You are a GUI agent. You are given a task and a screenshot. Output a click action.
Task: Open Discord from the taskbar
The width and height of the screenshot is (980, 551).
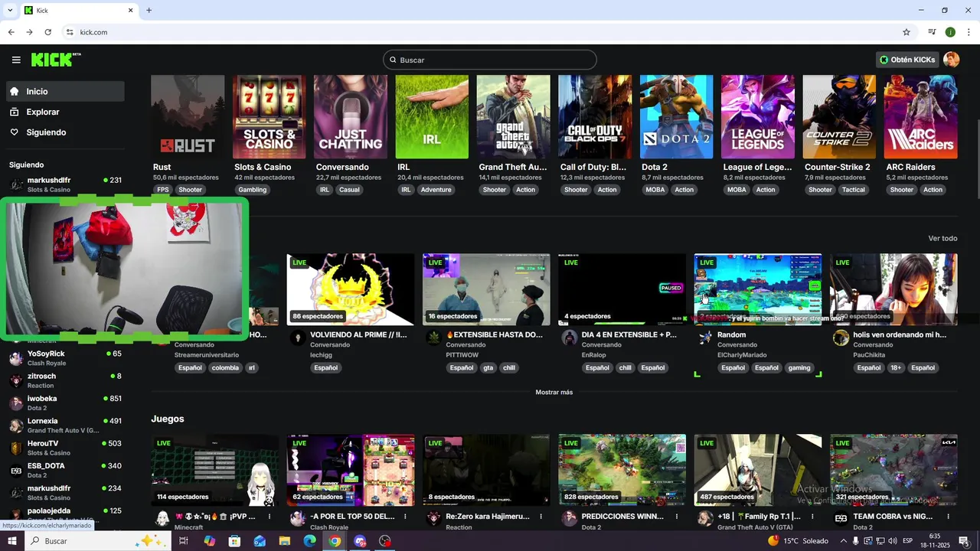pyautogui.click(x=360, y=541)
